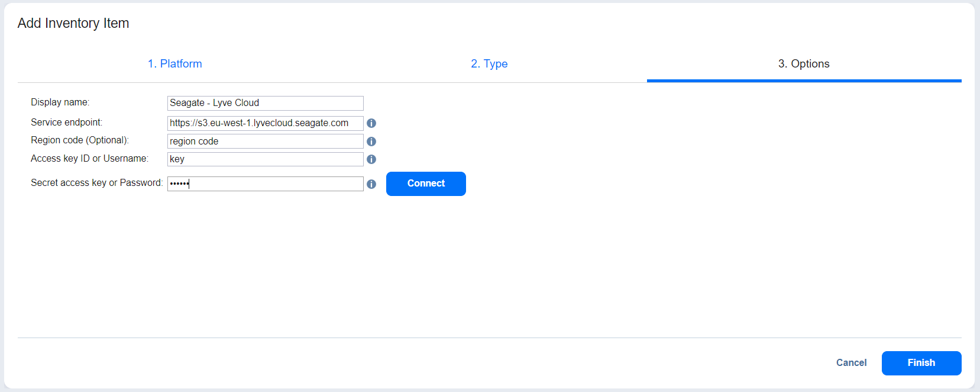Screen dimensions: 980x392
Task: Click info icon beside Access key ID field
Action: [371, 159]
